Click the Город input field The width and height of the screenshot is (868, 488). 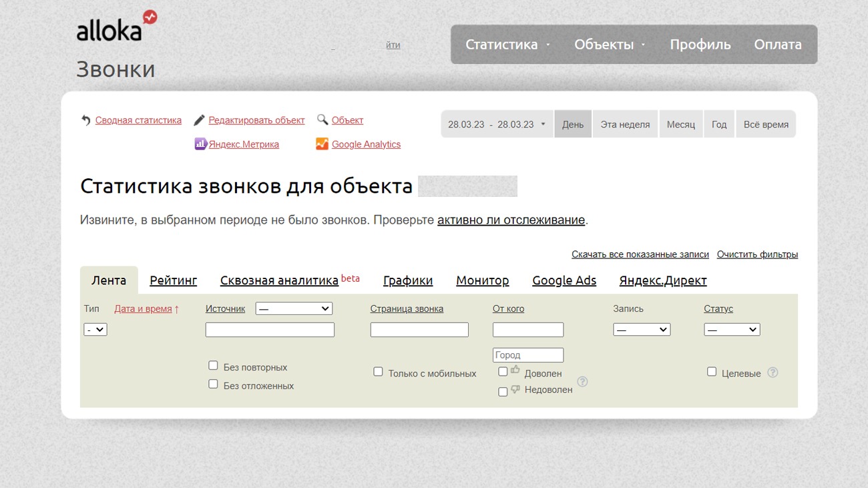click(x=527, y=355)
